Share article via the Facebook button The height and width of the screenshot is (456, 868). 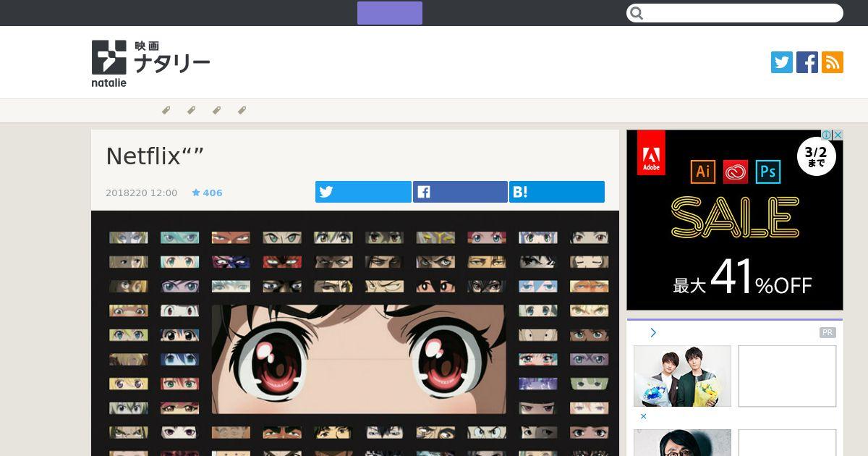(460, 192)
